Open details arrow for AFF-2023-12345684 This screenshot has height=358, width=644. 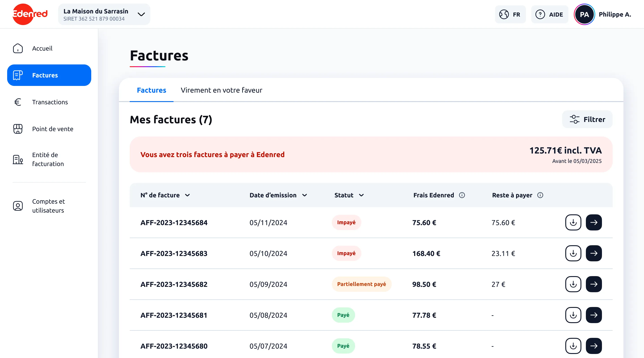point(594,222)
